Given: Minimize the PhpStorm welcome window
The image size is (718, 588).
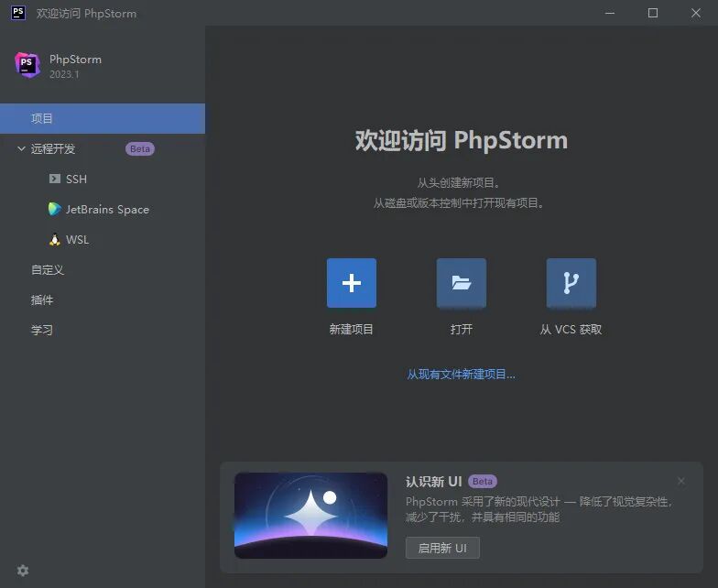Looking at the screenshot, I should [x=610, y=13].
